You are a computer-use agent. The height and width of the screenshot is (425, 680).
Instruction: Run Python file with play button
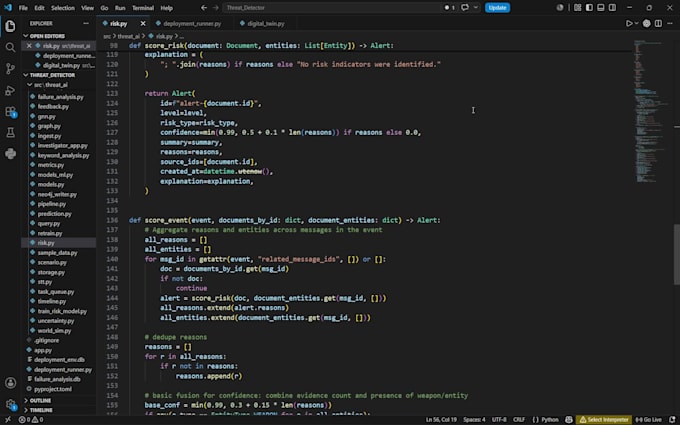tap(629, 23)
